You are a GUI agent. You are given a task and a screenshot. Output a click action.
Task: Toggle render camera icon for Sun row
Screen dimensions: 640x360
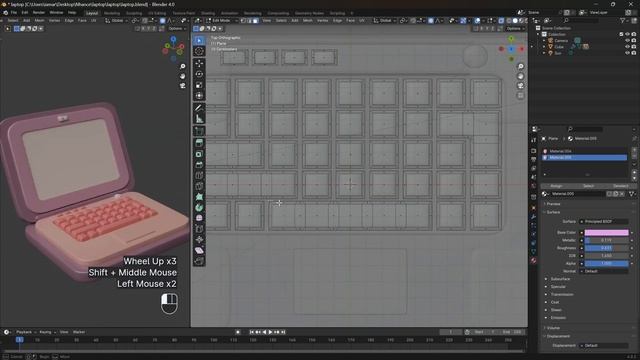633,53
